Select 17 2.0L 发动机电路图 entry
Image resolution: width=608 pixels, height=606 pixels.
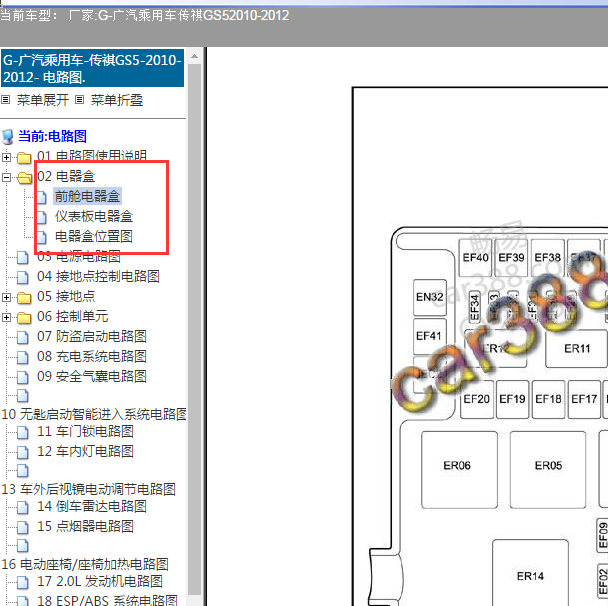pyautogui.click(x=100, y=581)
